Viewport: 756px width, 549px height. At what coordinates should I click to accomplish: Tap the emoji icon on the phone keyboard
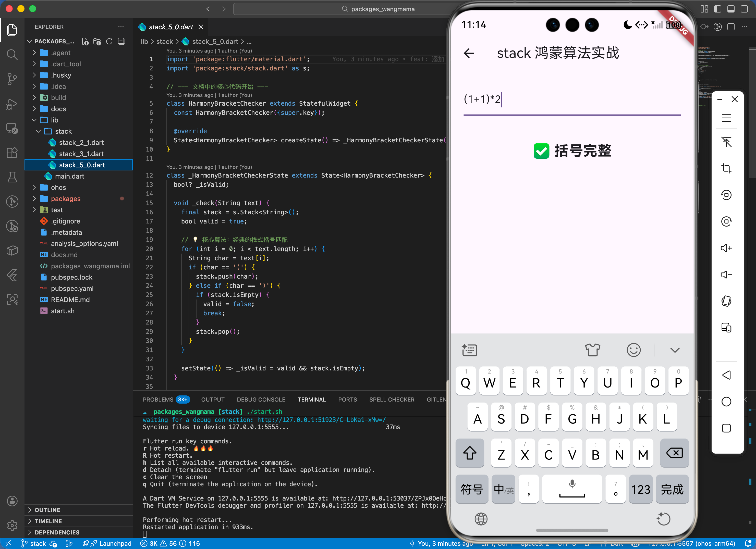[633, 350]
